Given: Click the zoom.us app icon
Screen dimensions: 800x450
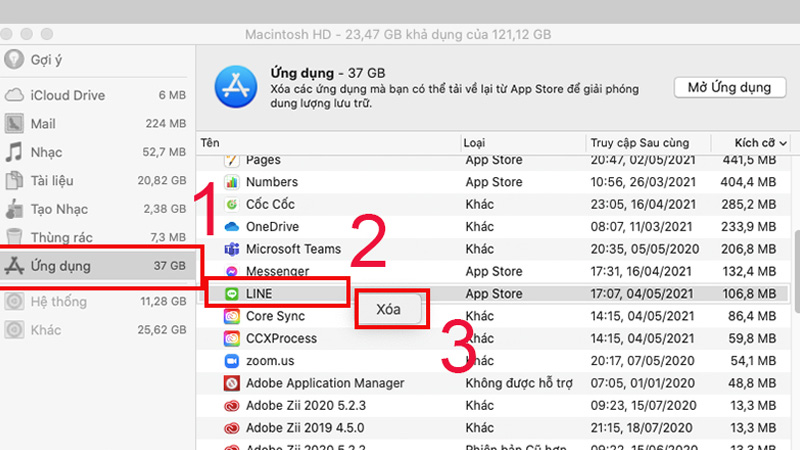Looking at the screenshot, I should point(231,360).
